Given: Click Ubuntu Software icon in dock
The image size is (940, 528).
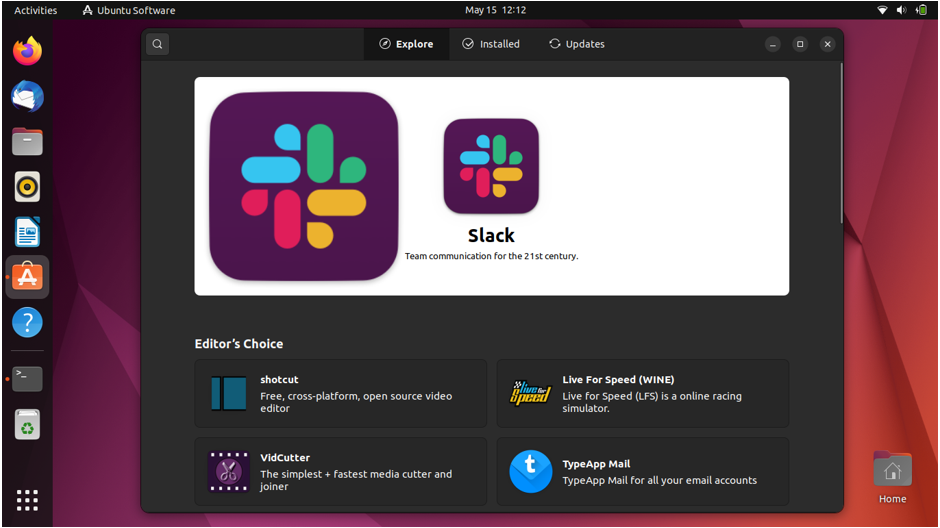Looking at the screenshot, I should tap(27, 277).
